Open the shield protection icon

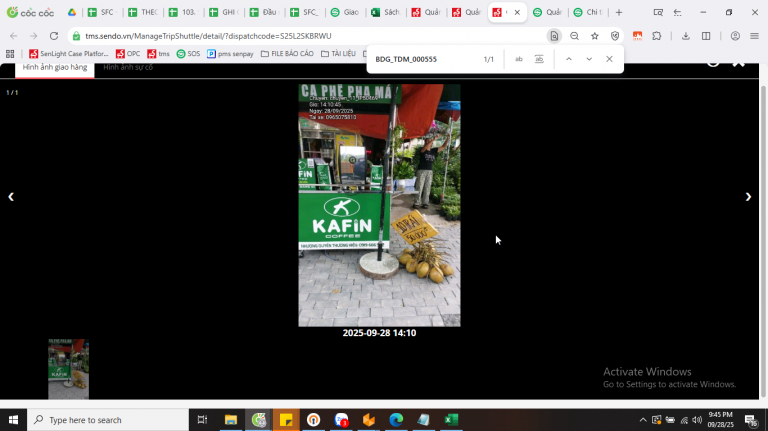point(615,36)
